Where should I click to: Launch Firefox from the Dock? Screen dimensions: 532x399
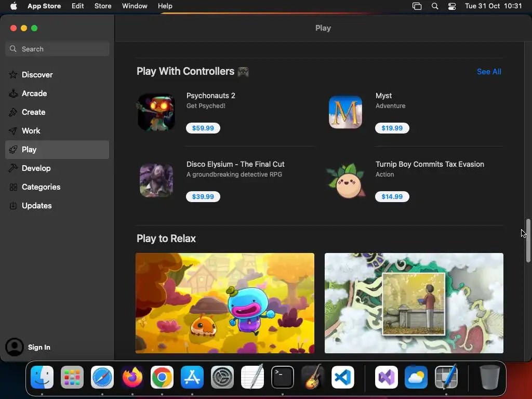132,377
